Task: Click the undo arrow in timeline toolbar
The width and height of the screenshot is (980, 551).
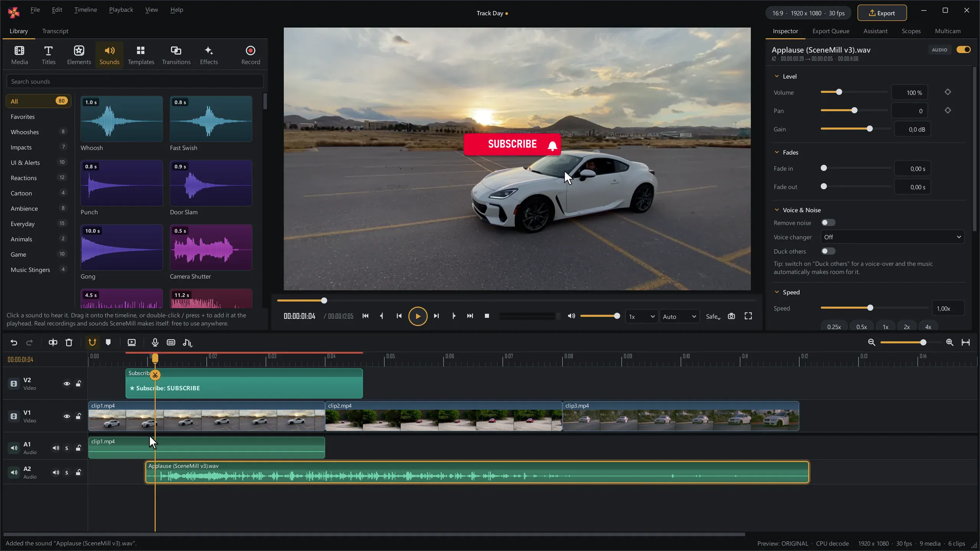Action: pos(14,342)
